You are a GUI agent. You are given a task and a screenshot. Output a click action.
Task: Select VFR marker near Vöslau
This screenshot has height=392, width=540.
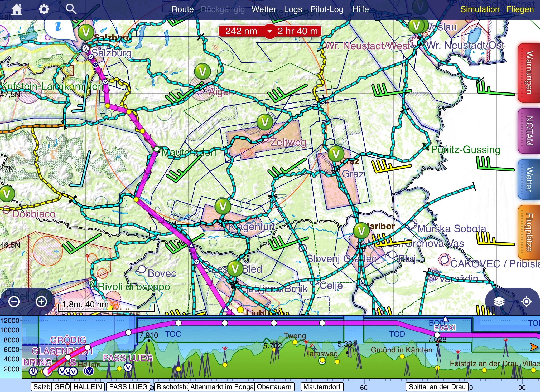pyautogui.click(x=417, y=26)
